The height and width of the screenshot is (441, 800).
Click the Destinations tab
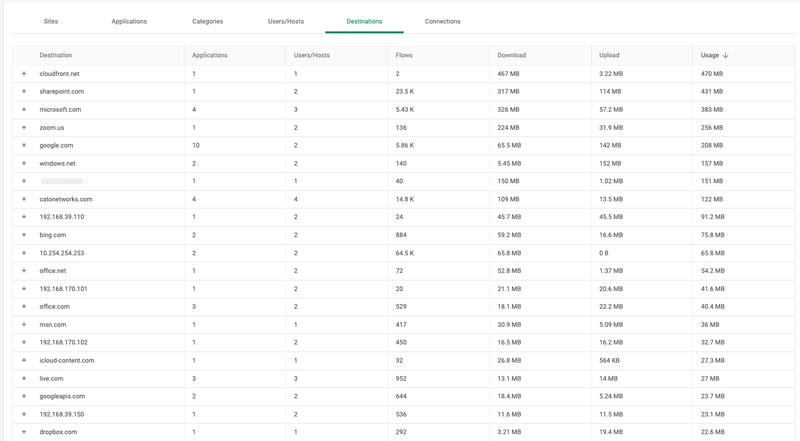tap(364, 21)
